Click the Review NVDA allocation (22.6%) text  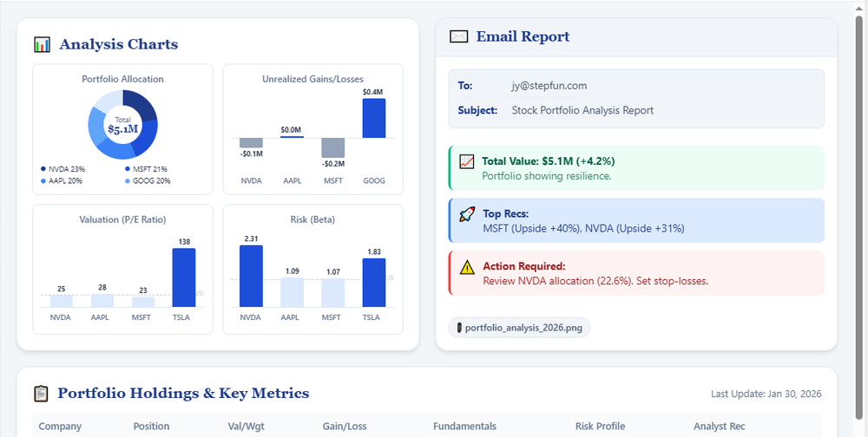tap(557, 280)
